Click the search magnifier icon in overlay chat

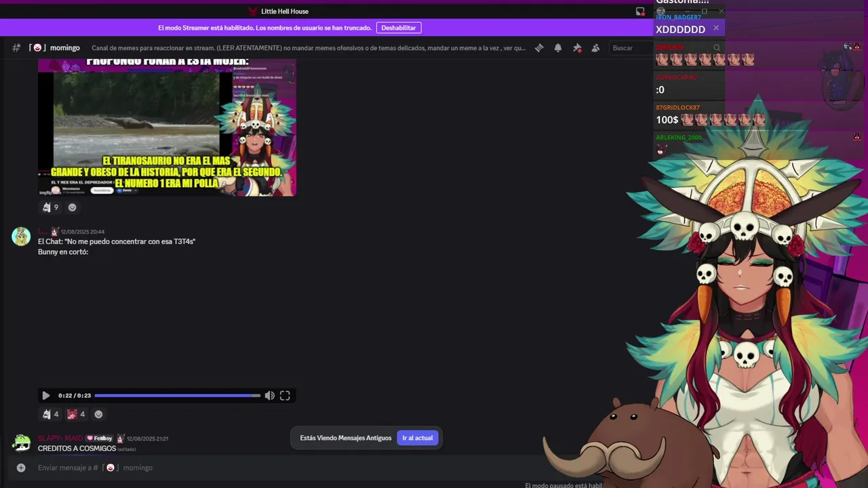[x=717, y=47]
